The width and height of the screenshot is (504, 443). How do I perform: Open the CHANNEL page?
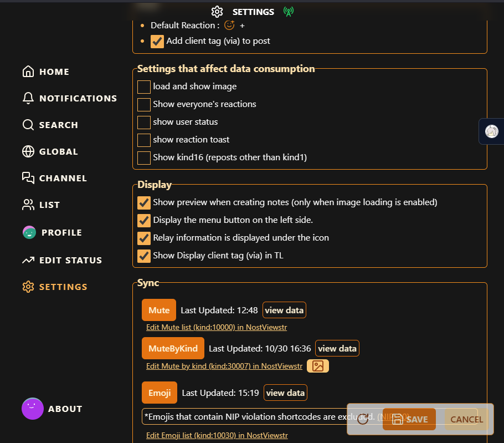pyautogui.click(x=55, y=178)
